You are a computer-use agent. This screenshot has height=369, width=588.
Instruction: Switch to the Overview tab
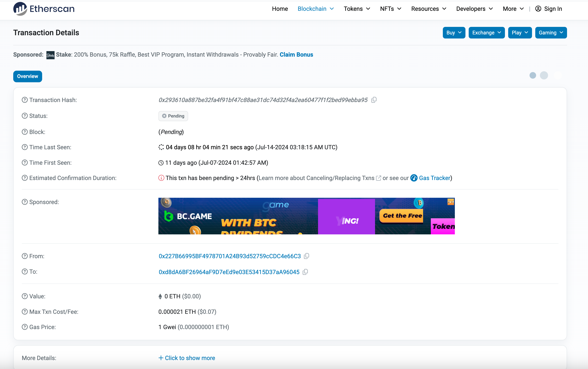pyautogui.click(x=27, y=76)
